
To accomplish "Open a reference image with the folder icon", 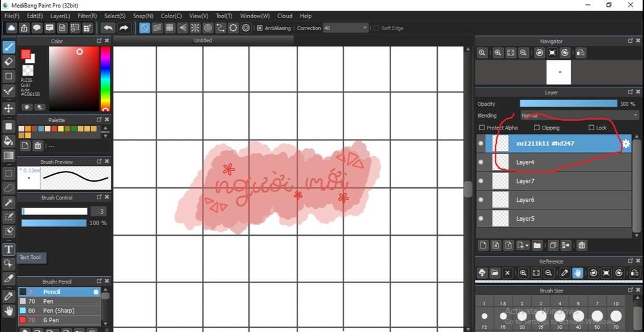I will 494,273.
